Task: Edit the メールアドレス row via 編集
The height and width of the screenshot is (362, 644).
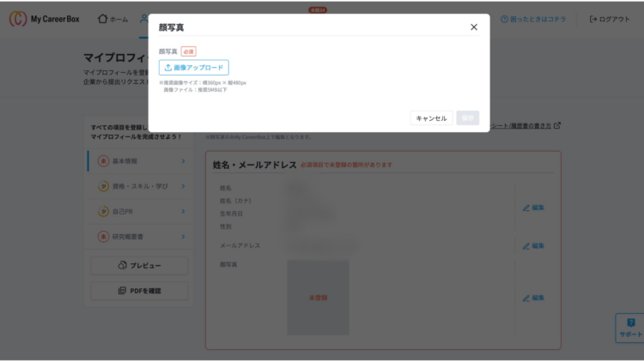Action: [533, 246]
